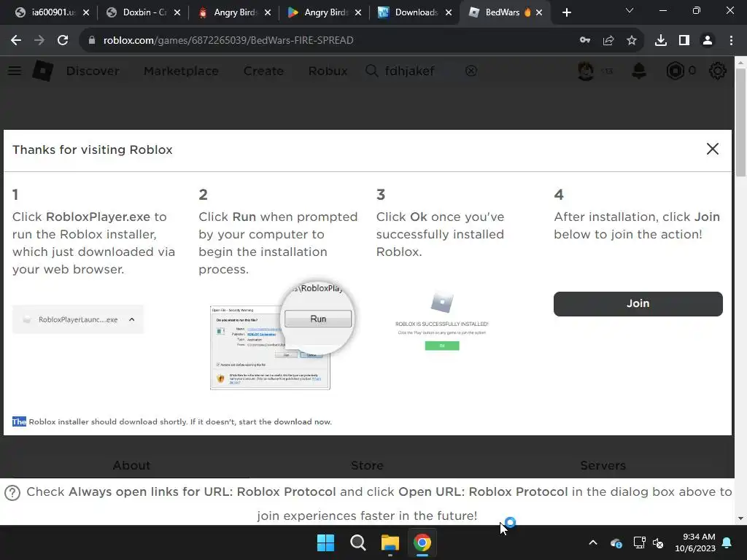The image size is (747, 560).
Task: Click the Roblox successfully installed illustration
Action: 441,322
